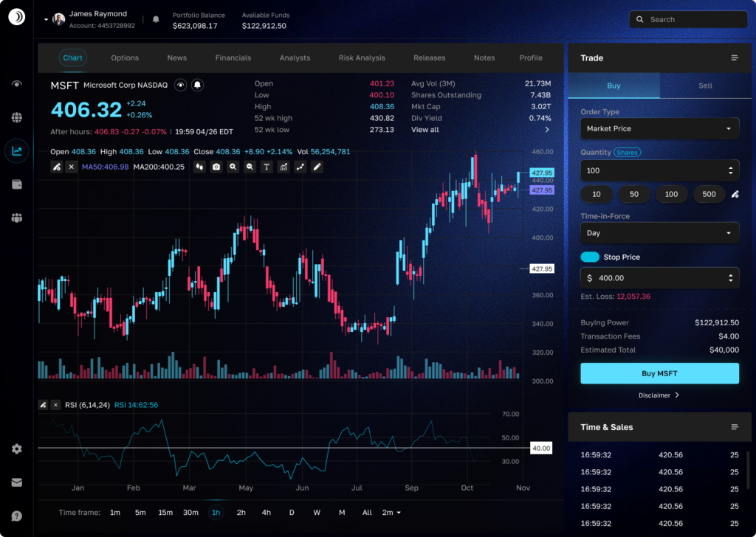Open the Risk Analysis tab
The width and height of the screenshot is (756, 537).
pyautogui.click(x=362, y=58)
